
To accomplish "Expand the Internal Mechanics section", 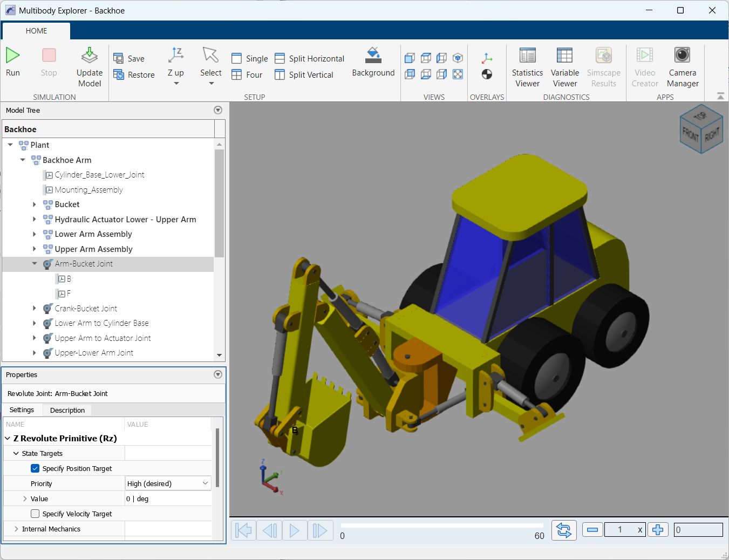I will click(x=16, y=529).
